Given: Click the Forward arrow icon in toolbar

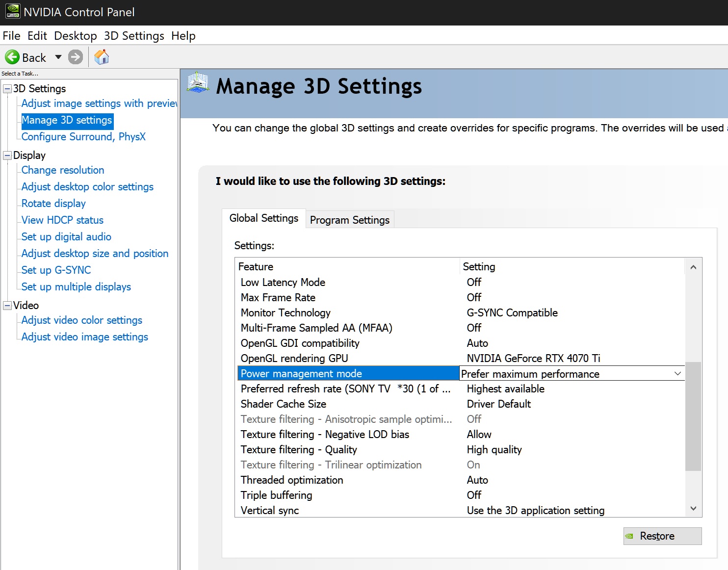Looking at the screenshot, I should pos(76,57).
